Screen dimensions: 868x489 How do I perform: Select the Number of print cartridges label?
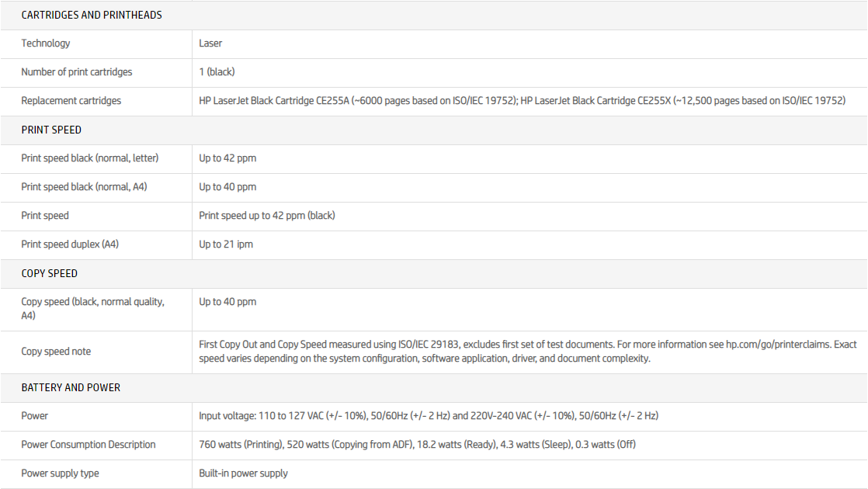pos(77,72)
